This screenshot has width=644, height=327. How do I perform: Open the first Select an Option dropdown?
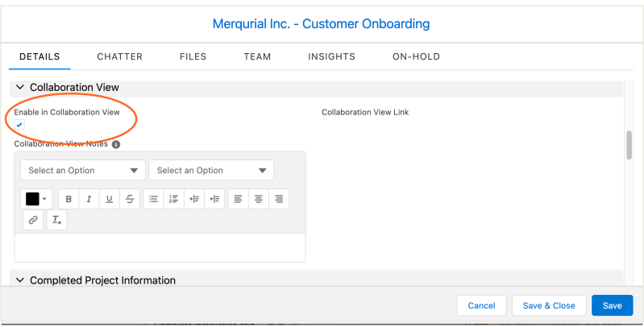[83, 170]
